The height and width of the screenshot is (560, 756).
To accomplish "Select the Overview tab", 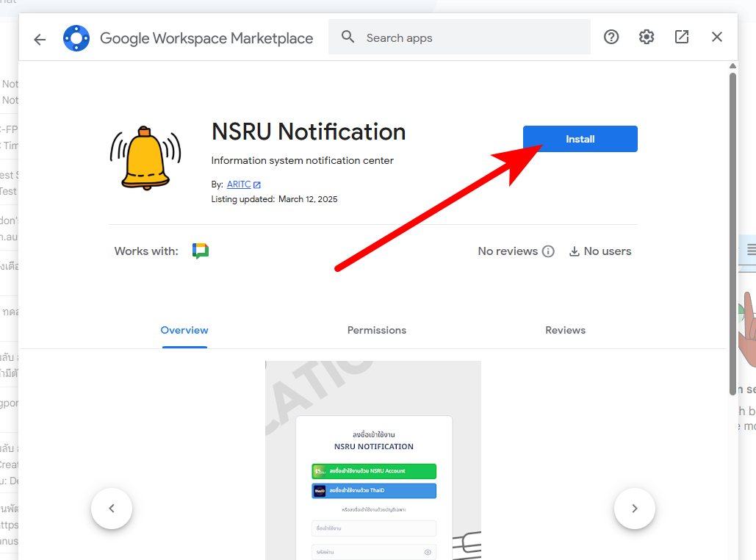I will tap(184, 330).
